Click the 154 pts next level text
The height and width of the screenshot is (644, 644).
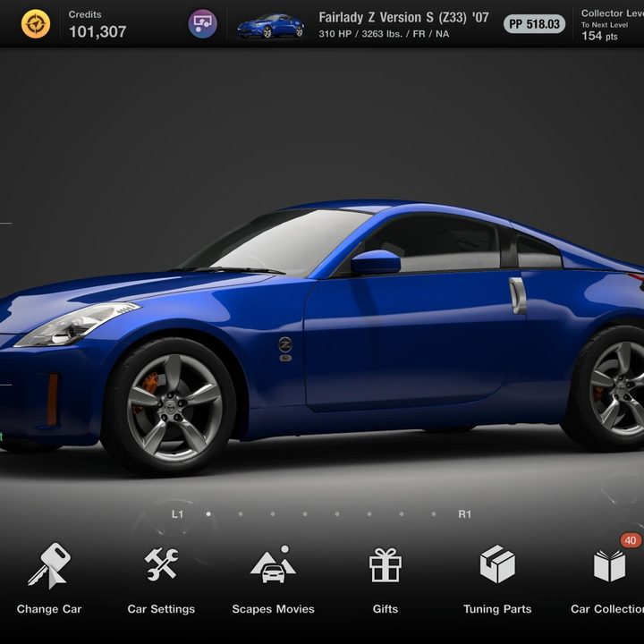point(599,36)
